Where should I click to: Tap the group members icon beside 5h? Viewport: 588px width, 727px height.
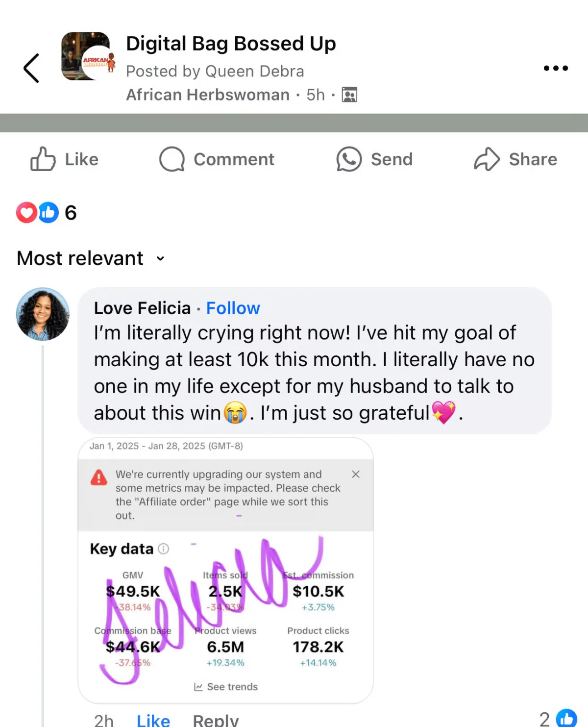tap(349, 95)
